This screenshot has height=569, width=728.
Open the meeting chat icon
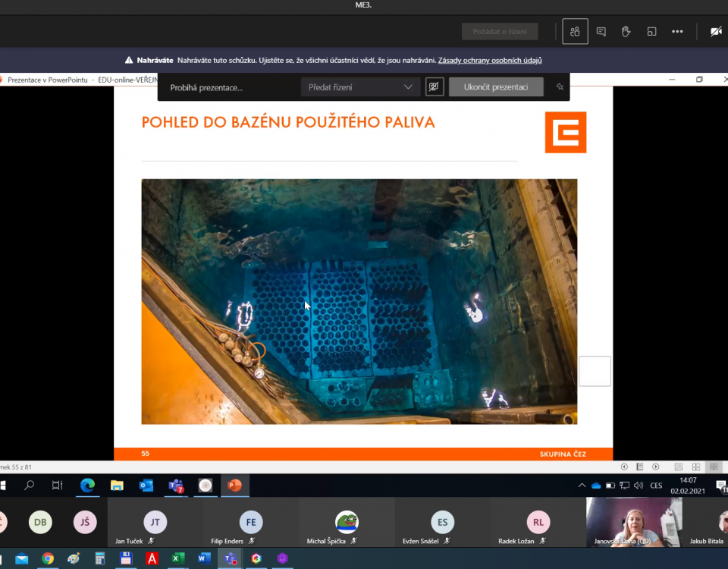[601, 32]
